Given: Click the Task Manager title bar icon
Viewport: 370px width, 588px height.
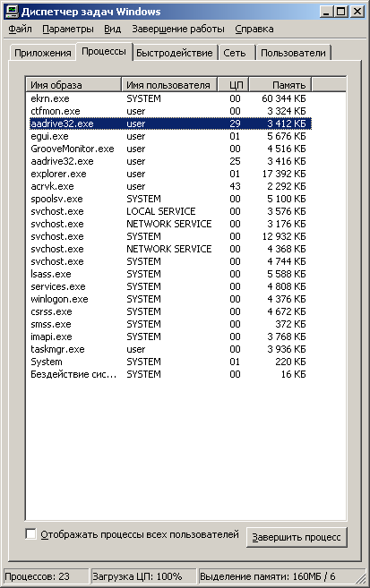Looking at the screenshot, I should click(x=12, y=12).
